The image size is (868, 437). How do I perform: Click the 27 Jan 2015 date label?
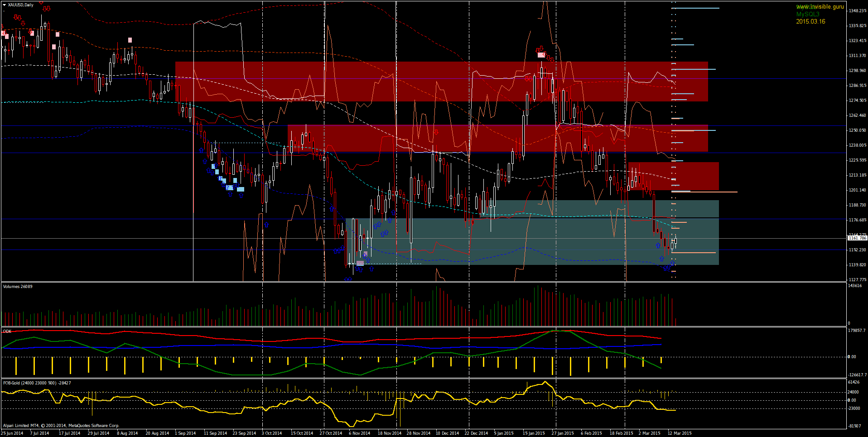tap(563, 433)
